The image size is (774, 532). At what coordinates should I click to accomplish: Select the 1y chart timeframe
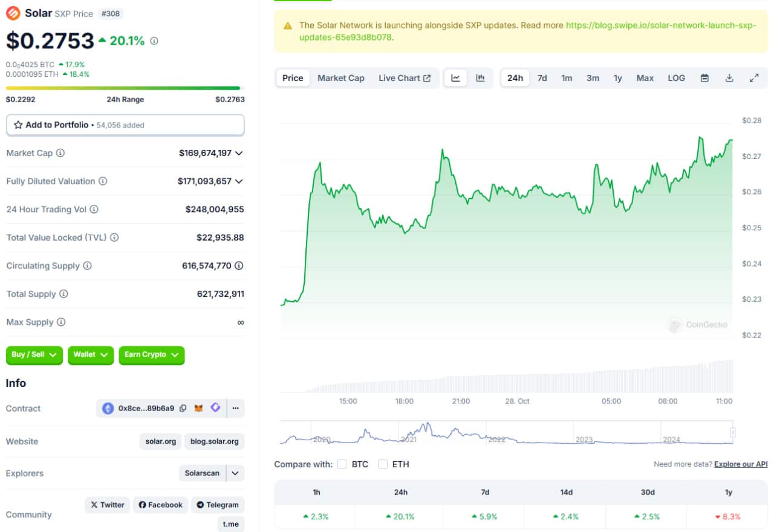[617, 78]
